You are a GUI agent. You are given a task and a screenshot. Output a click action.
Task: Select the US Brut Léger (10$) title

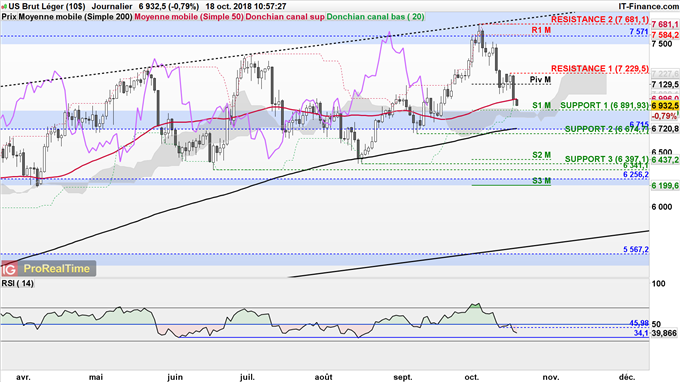tap(47, 7)
